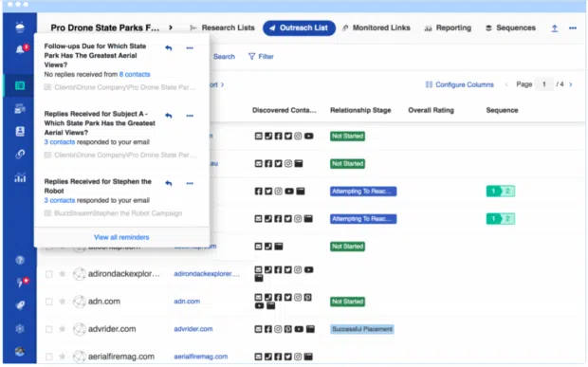Open 3 contacts link under Subject A reminder
588x367 pixels.
tap(60, 142)
